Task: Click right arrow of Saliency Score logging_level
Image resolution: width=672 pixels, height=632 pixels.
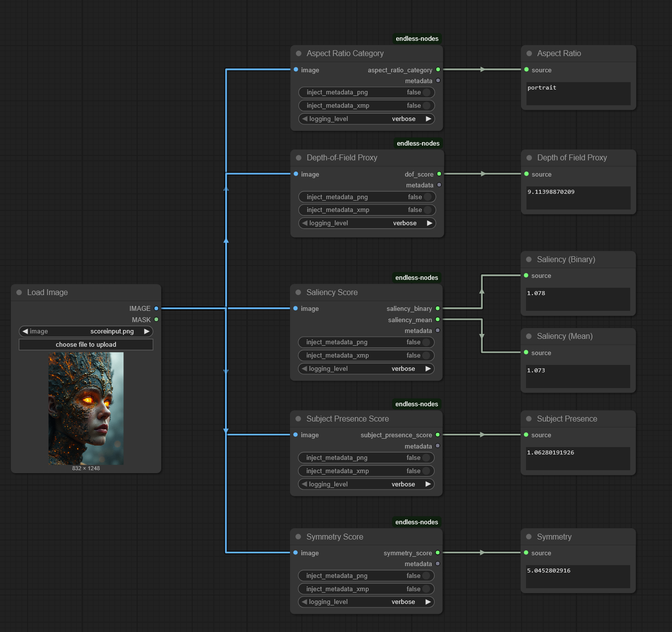Action: (x=428, y=369)
